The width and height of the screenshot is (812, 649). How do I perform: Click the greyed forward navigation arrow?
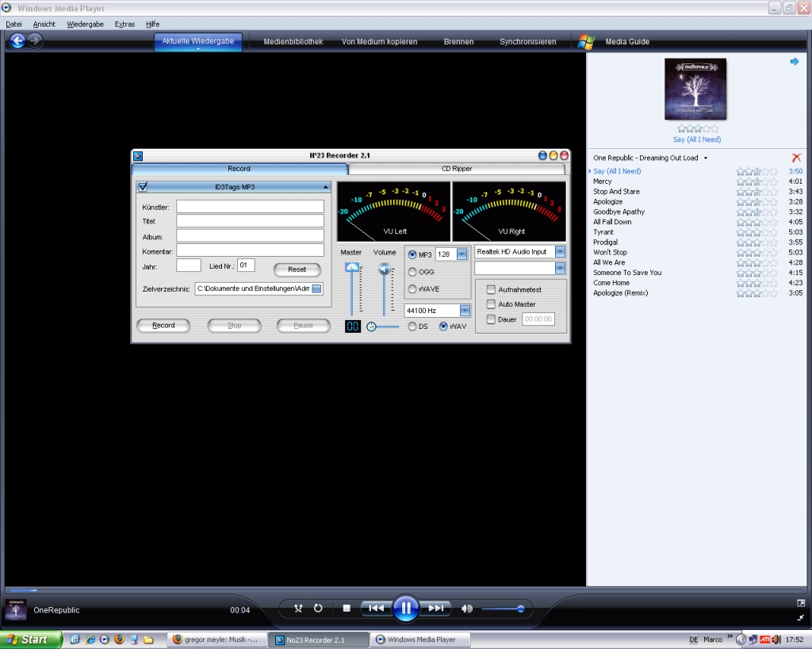point(35,41)
